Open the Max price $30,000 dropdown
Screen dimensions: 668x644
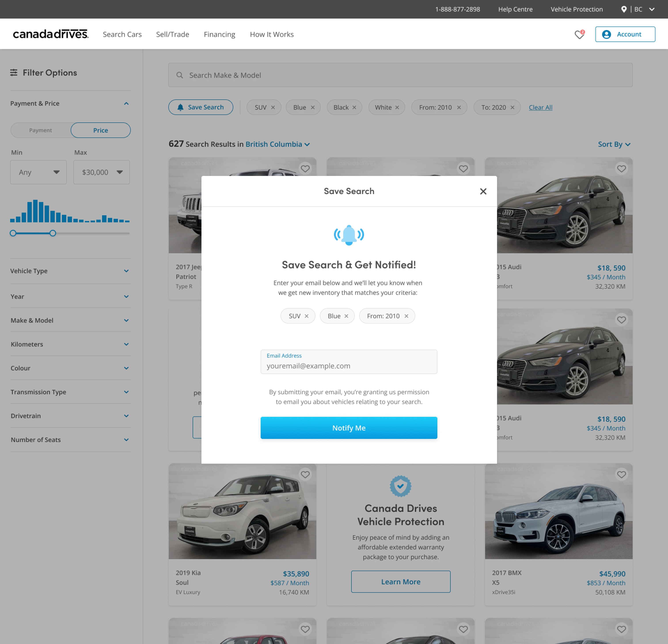coord(102,172)
